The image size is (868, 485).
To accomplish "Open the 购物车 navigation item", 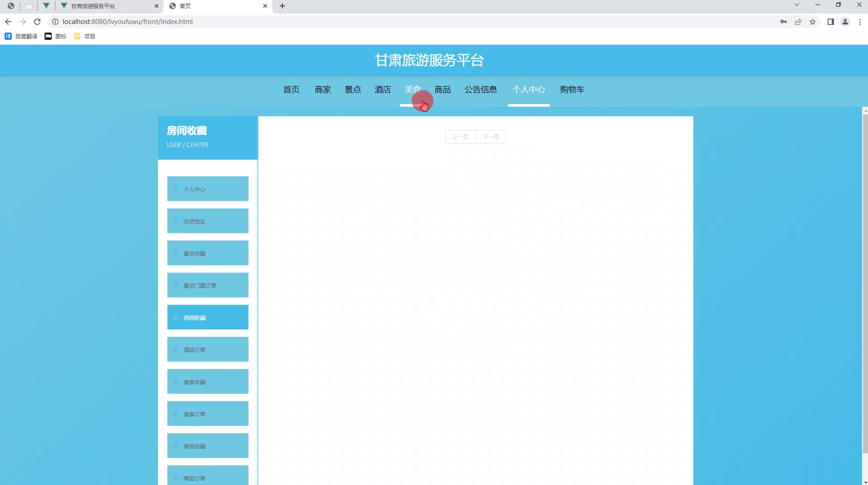I will pos(572,90).
